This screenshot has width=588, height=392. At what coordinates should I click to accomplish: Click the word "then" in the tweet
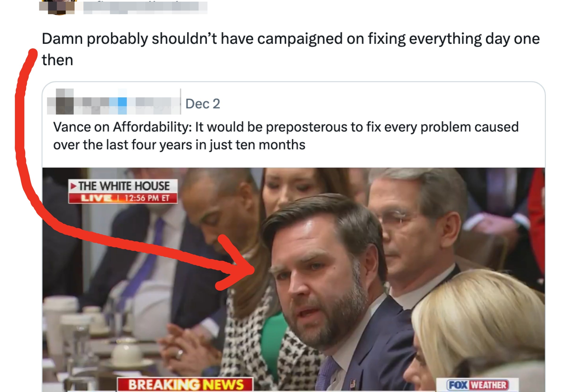click(x=57, y=60)
